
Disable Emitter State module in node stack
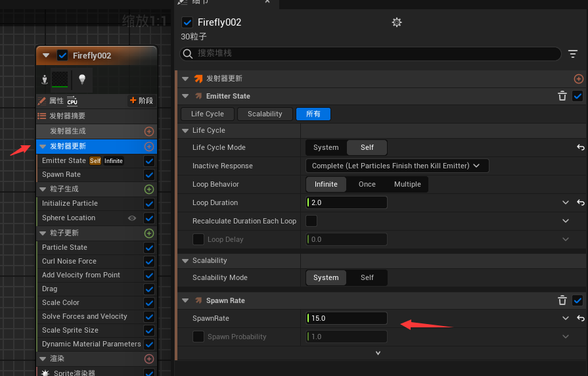(x=149, y=161)
